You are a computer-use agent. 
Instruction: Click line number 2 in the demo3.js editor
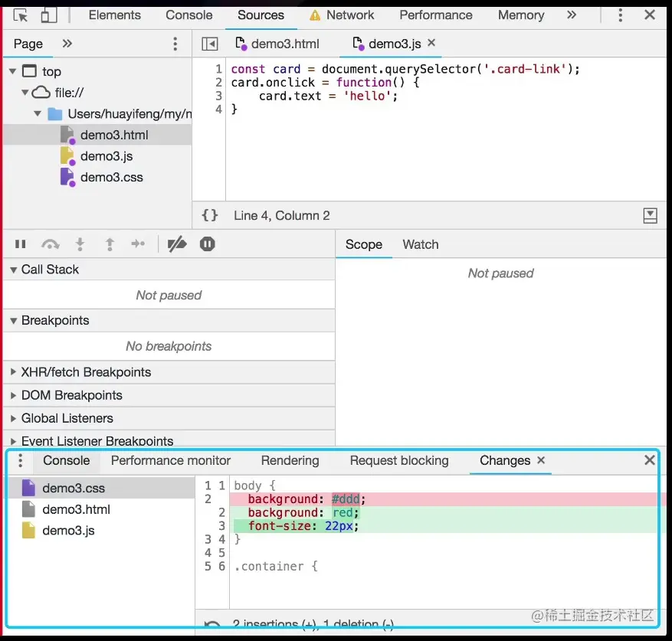(218, 82)
